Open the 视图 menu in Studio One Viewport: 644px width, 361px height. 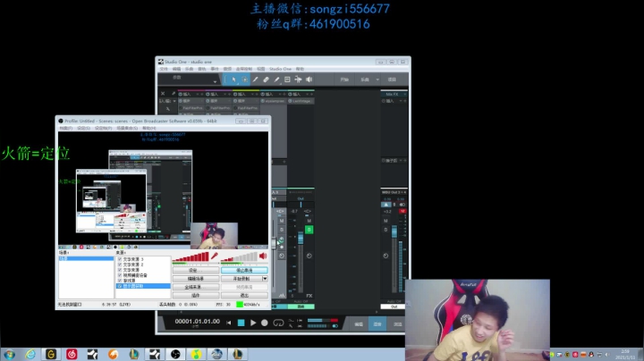click(x=261, y=69)
